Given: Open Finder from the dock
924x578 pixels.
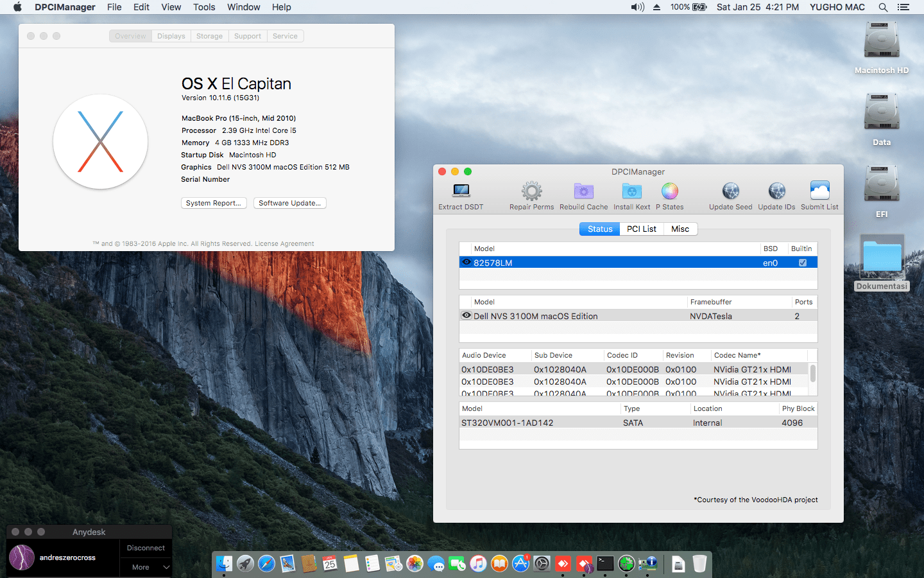Looking at the screenshot, I should click(x=224, y=563).
